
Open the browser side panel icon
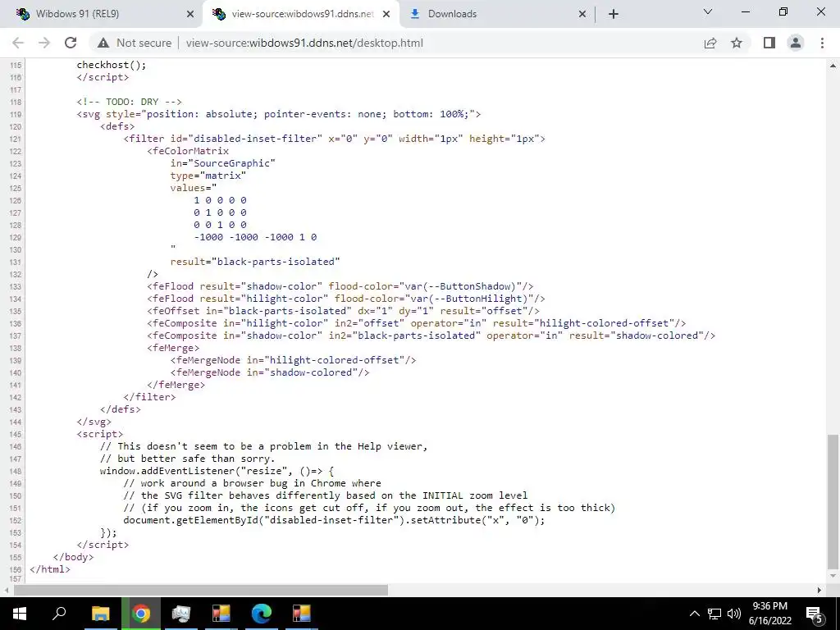[x=769, y=43]
